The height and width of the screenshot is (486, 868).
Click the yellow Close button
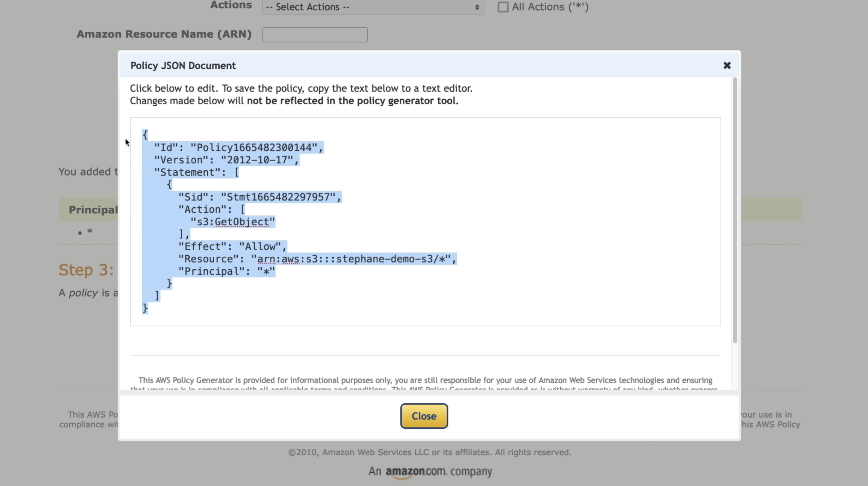(x=424, y=416)
